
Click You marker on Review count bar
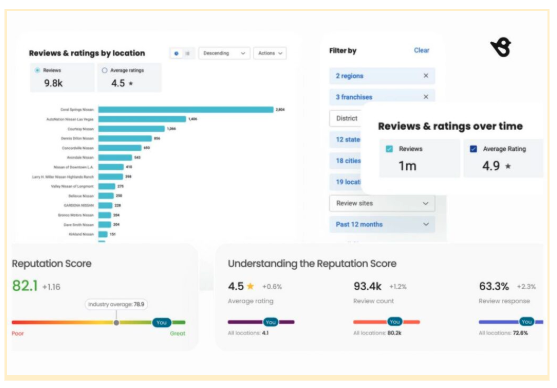(395, 322)
